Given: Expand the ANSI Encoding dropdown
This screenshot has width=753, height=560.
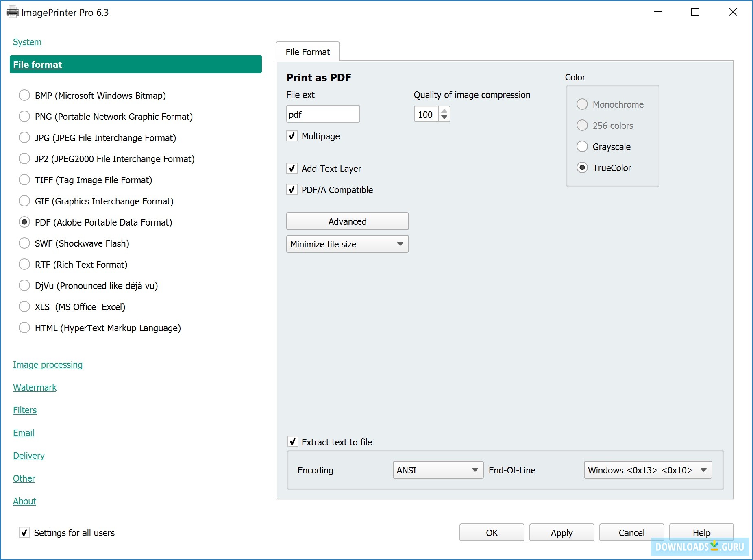Looking at the screenshot, I should [x=437, y=470].
